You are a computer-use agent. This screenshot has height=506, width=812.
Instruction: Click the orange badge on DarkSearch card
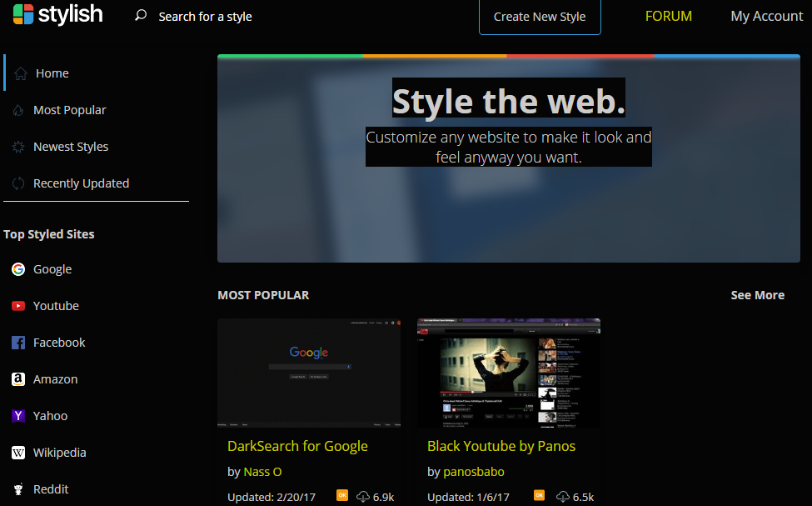tap(342, 495)
